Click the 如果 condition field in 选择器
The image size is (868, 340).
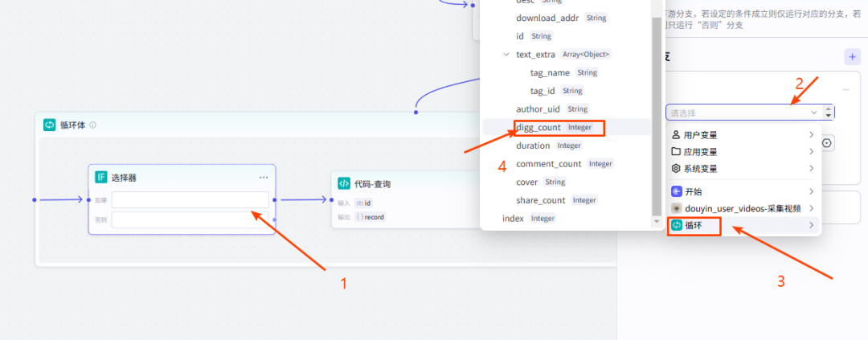point(190,199)
